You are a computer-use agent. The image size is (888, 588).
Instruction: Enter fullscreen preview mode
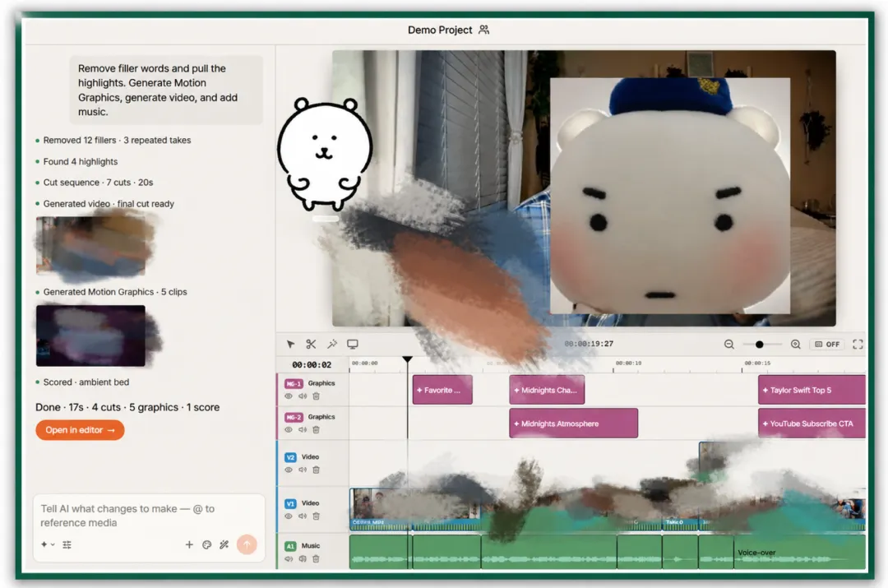coord(858,345)
